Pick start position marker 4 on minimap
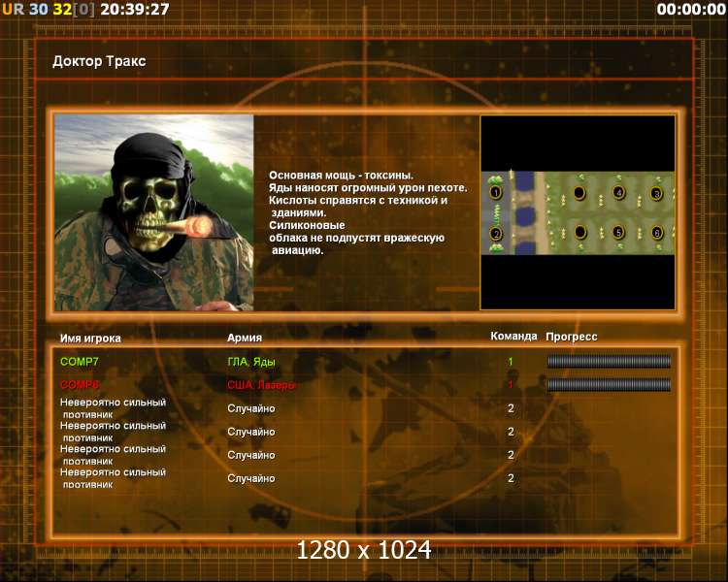This screenshot has width=728, height=582. [619, 193]
